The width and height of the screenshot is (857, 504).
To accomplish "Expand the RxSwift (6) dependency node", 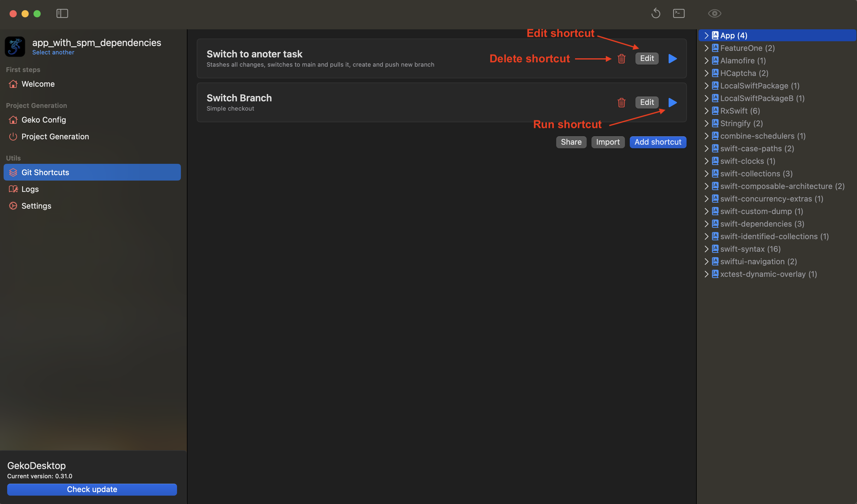I will point(706,111).
